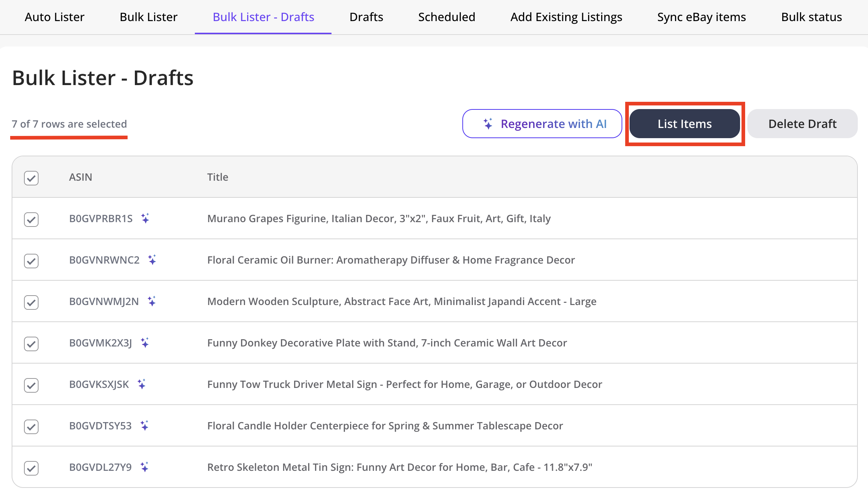Click AI sparkle icon beside B0GVDL27Y9
The height and width of the screenshot is (493, 868).
(144, 467)
